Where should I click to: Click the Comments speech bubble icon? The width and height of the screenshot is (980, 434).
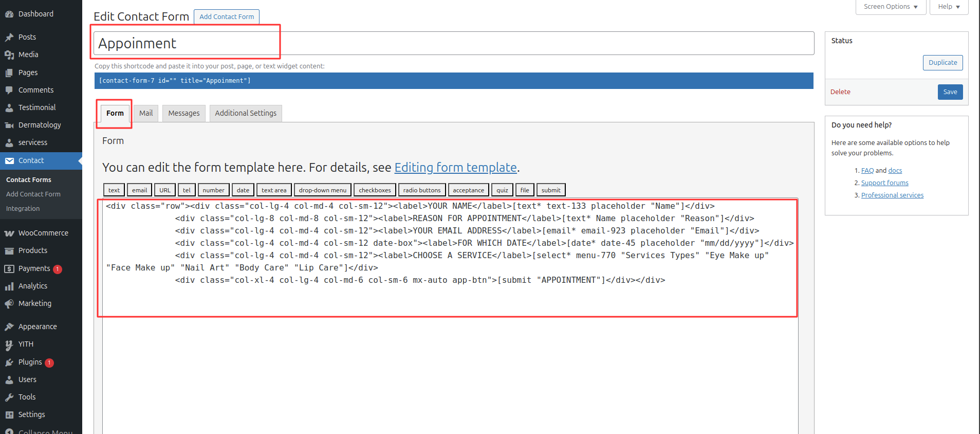click(9, 90)
